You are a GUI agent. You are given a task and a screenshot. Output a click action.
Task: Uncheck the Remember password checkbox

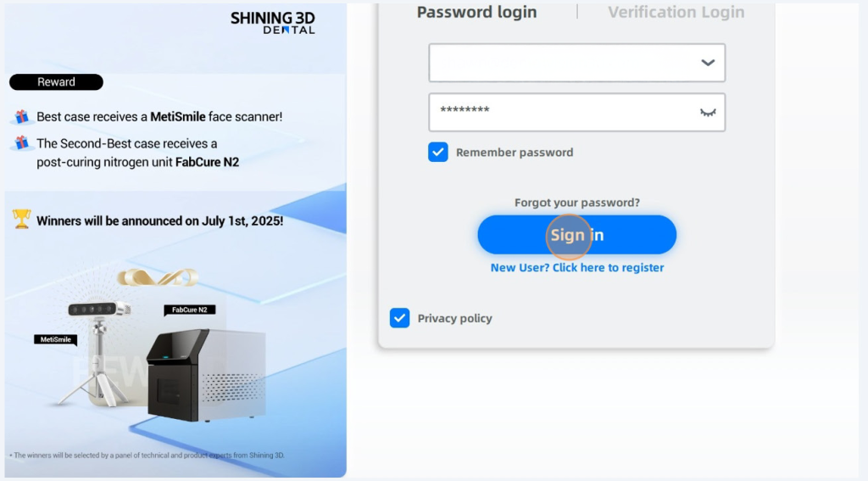pyautogui.click(x=438, y=153)
